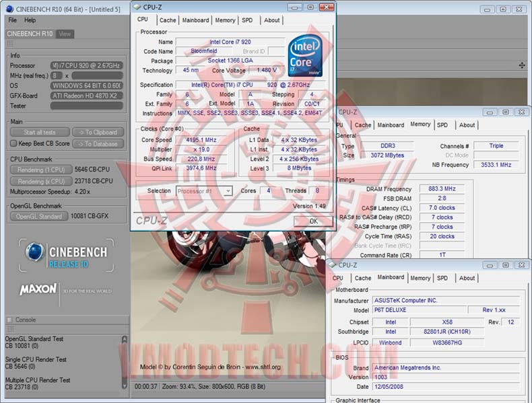Select the Mainboard tab in front CPU-Z window
Screen dimensions: 532x403
195,20
